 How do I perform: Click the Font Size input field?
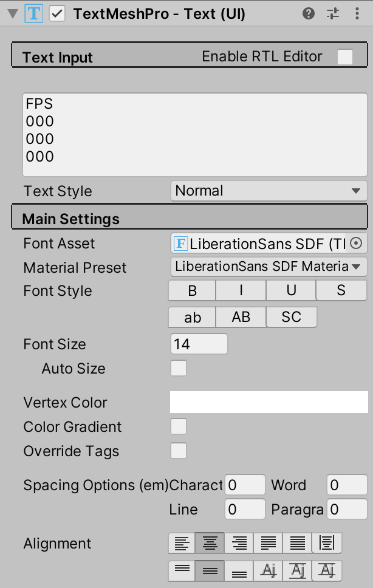(x=199, y=344)
